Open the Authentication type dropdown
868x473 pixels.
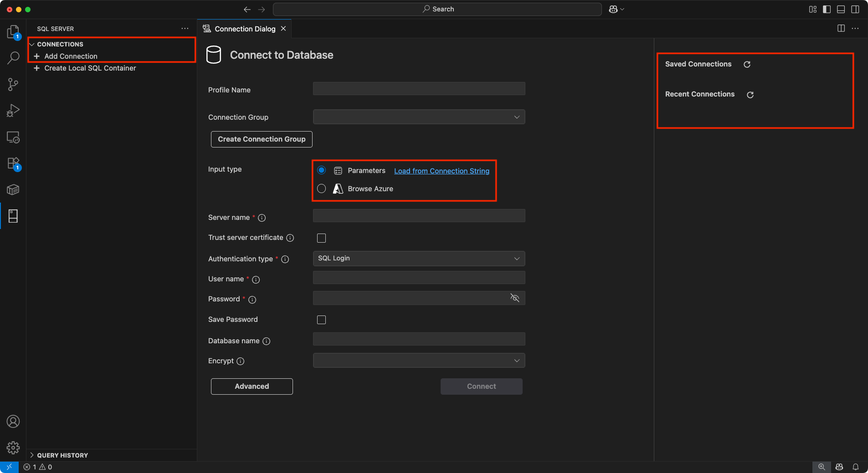coord(419,259)
